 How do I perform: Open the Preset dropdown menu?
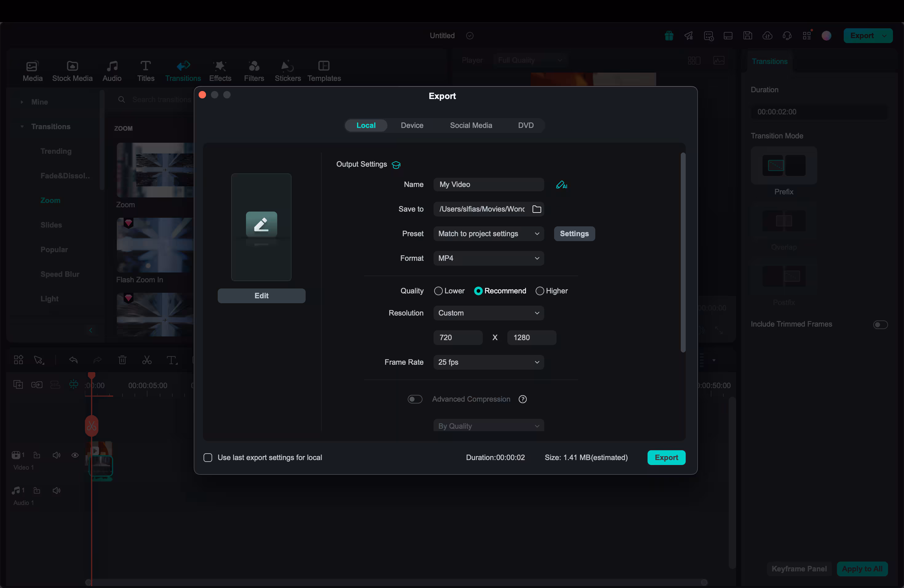[488, 234]
